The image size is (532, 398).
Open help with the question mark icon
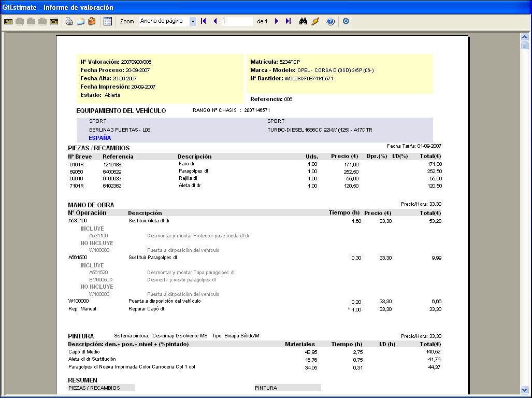point(331,21)
